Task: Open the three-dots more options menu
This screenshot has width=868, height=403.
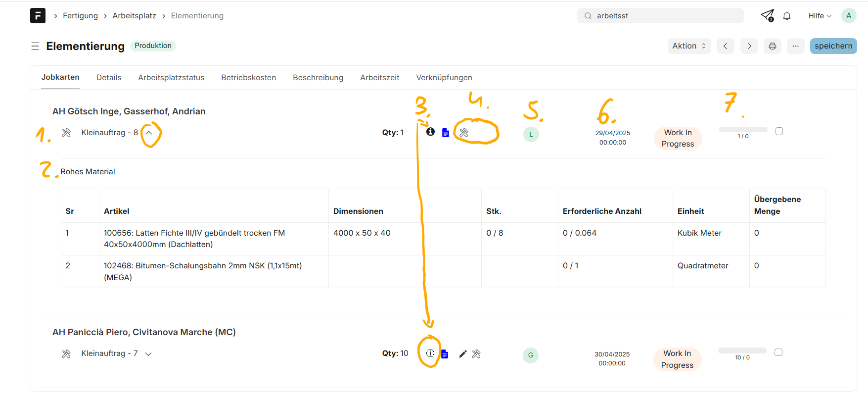Action: (795, 46)
